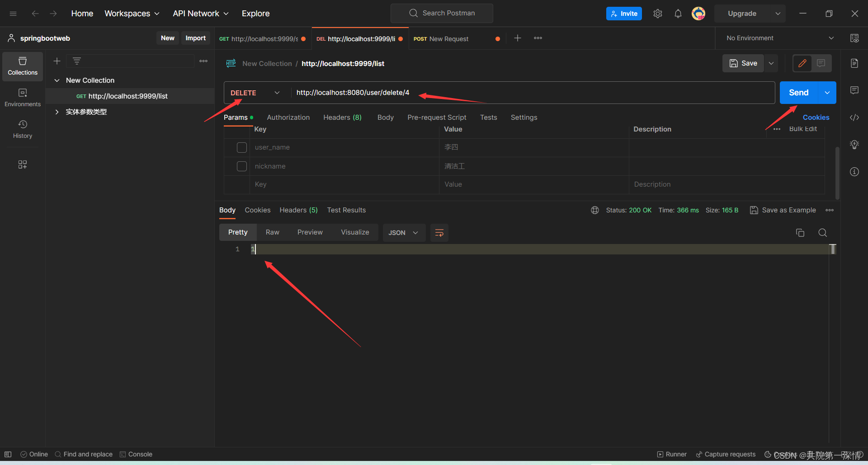Open the JSON format dropdown
This screenshot has height=465, width=868.
pos(404,233)
